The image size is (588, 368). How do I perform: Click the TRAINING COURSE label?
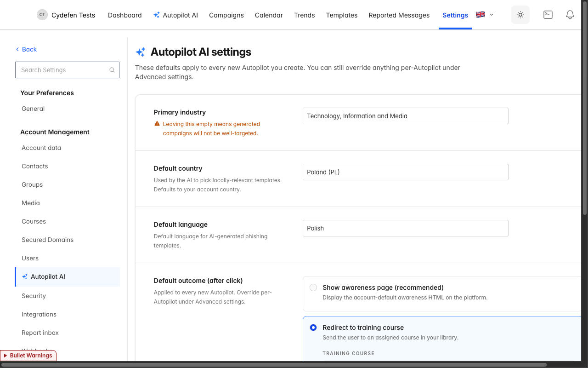[348, 353]
